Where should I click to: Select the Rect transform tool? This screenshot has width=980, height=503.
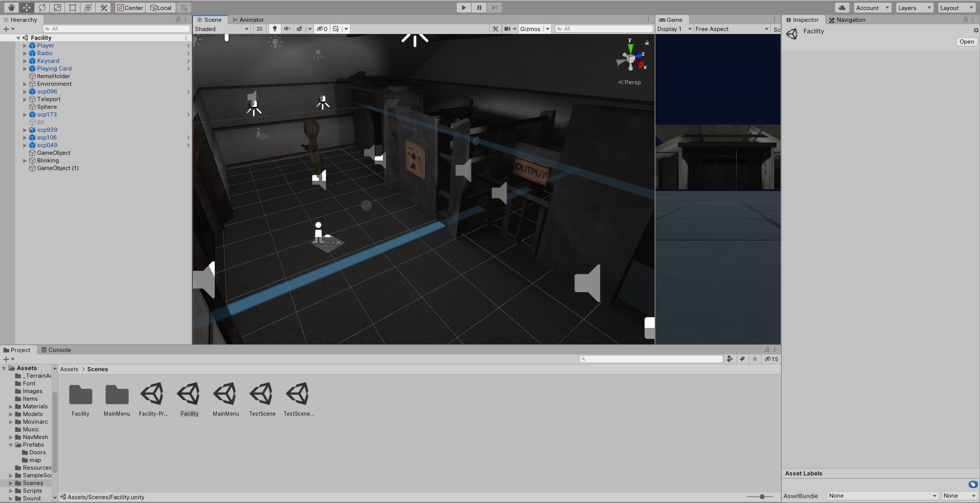tap(73, 8)
